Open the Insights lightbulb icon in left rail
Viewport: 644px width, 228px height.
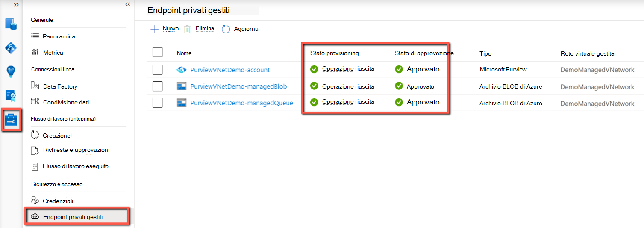pos(11,71)
